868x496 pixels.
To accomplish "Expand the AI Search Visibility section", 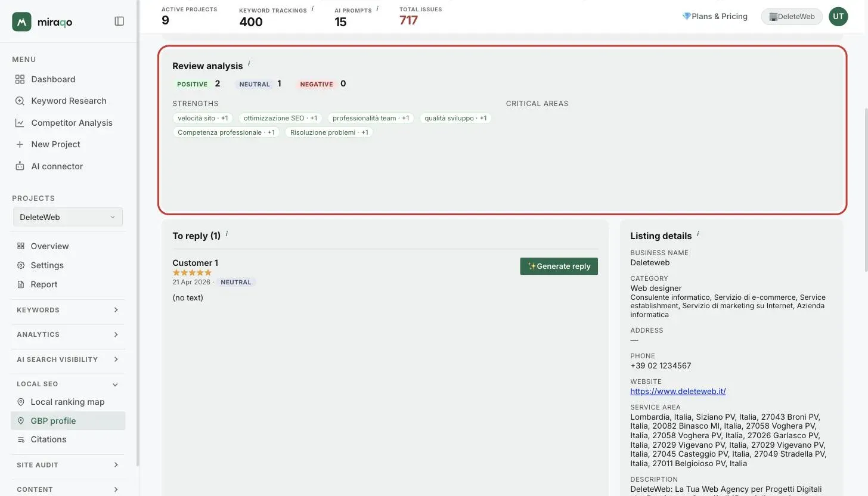I will tap(68, 359).
